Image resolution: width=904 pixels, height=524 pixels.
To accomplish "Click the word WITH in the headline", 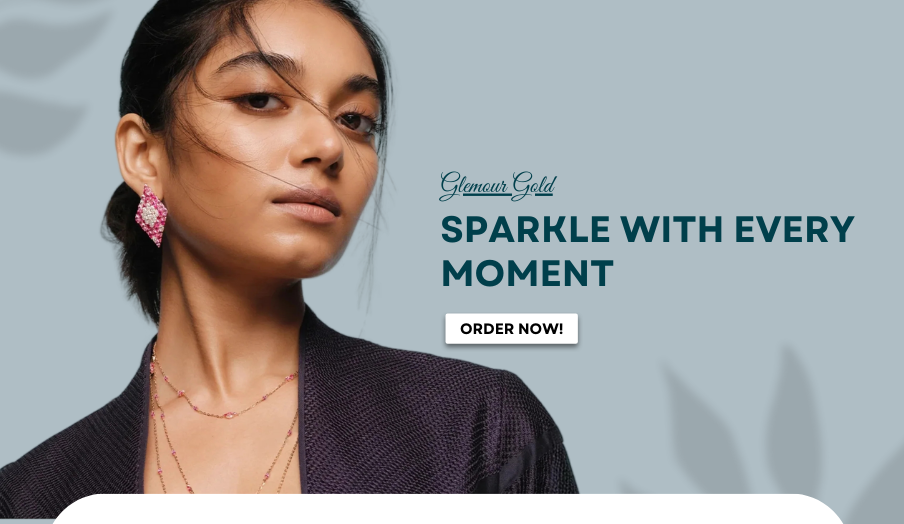I will 672,229.
